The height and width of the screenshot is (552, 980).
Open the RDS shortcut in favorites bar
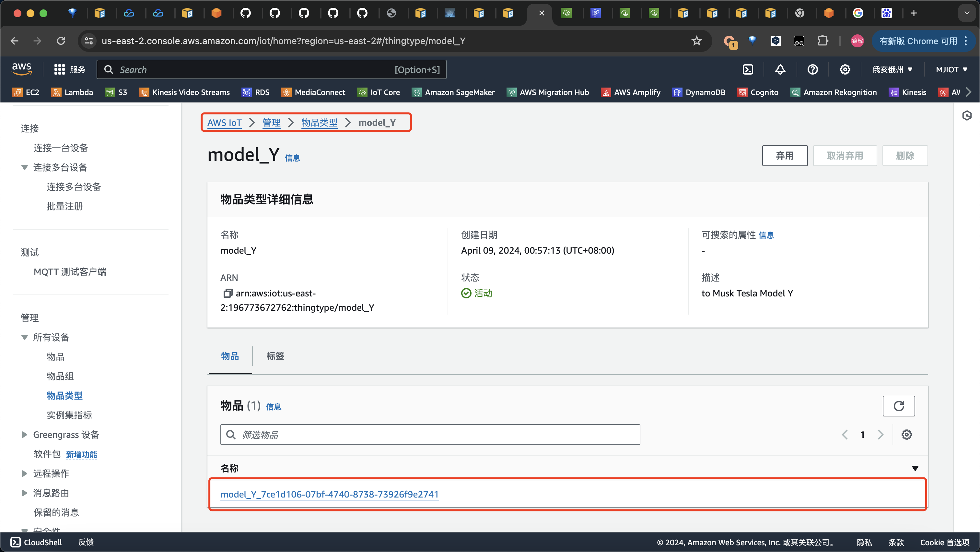(x=256, y=92)
